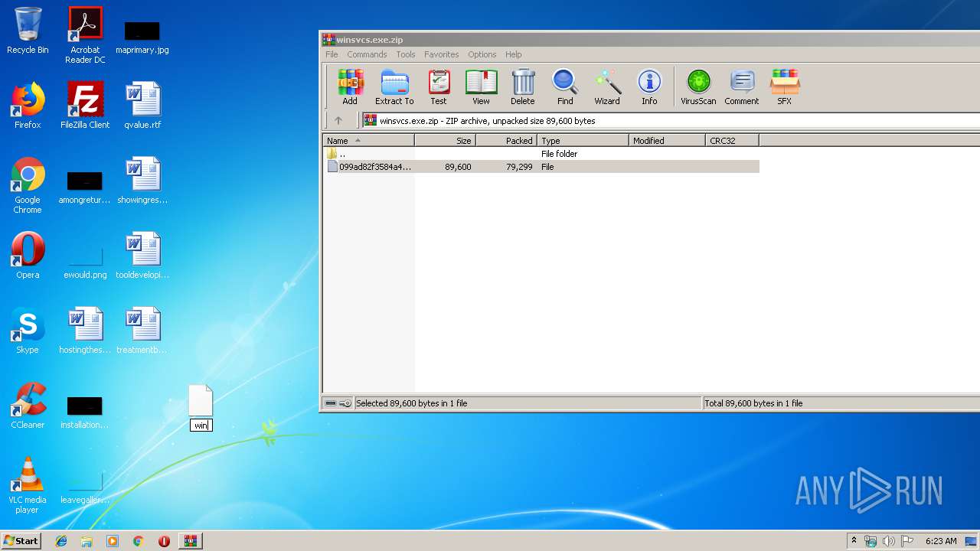The width and height of the screenshot is (980, 551).
Task: Click the Delete toolbar icon
Action: coord(523,86)
